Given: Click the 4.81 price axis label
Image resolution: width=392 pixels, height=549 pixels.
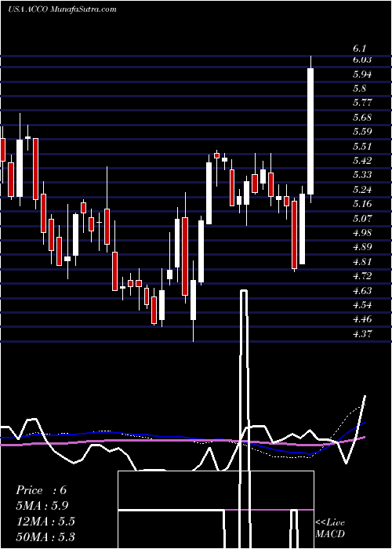Looking at the screenshot, I should click(x=362, y=261).
